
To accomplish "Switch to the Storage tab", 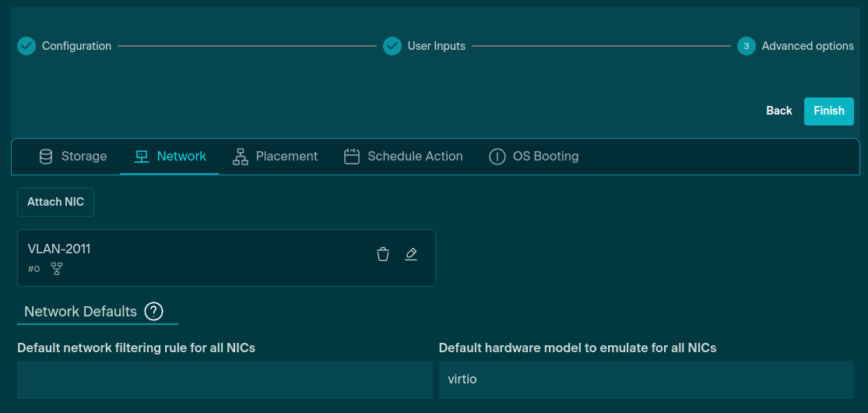I will (x=73, y=157).
